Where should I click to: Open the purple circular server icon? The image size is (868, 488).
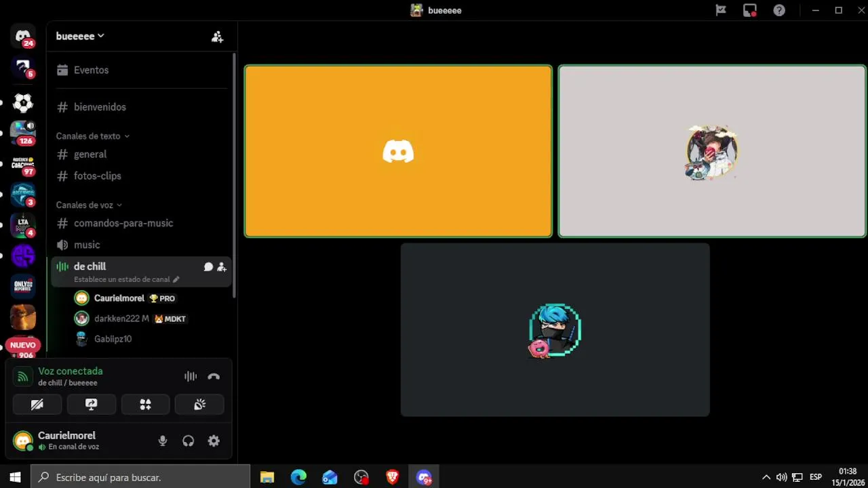23,256
